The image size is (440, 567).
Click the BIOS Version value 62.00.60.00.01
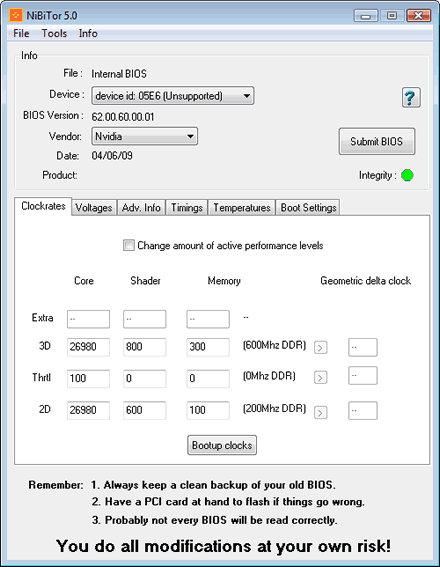(x=123, y=117)
